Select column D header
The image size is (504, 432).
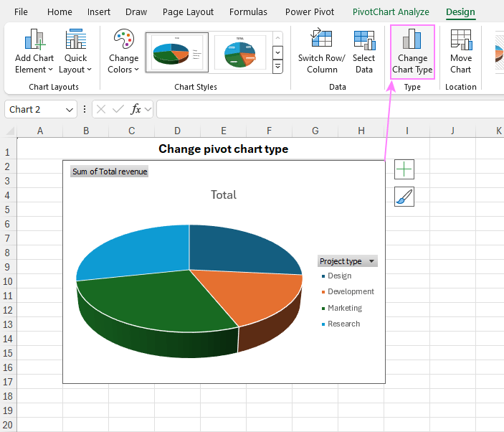click(x=177, y=131)
